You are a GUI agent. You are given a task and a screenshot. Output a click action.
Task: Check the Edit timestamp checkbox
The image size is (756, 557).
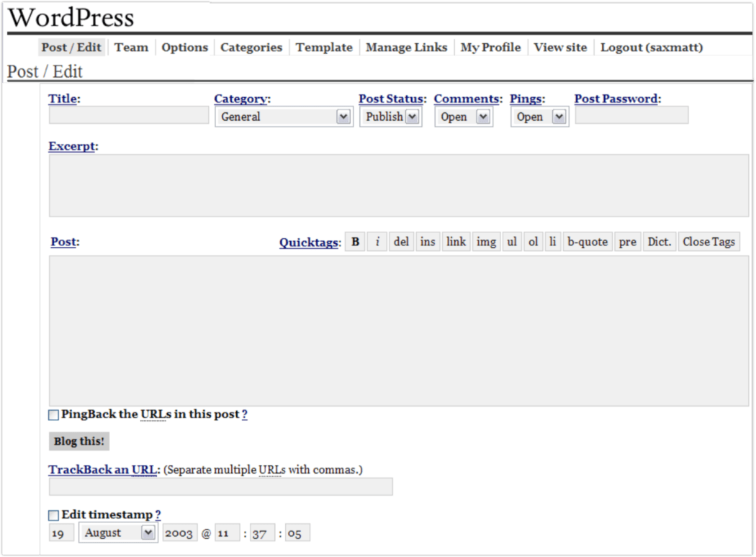[54, 515]
